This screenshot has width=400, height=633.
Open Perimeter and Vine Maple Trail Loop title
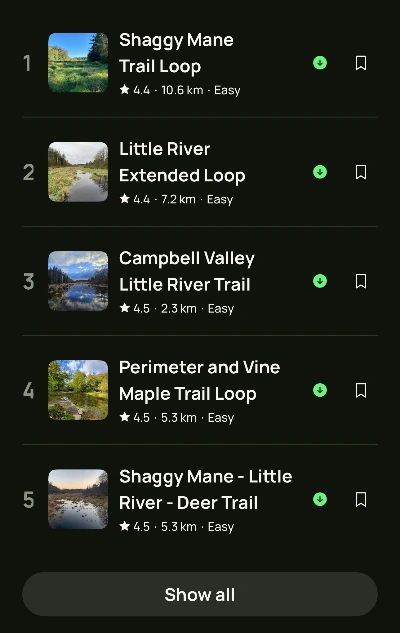point(199,381)
